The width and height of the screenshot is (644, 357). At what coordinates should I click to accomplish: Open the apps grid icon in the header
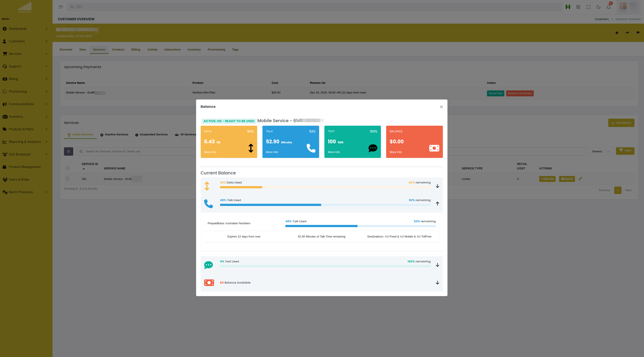click(578, 7)
